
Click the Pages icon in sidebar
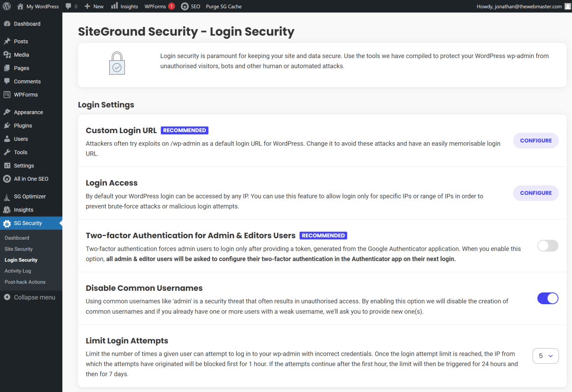(x=7, y=68)
